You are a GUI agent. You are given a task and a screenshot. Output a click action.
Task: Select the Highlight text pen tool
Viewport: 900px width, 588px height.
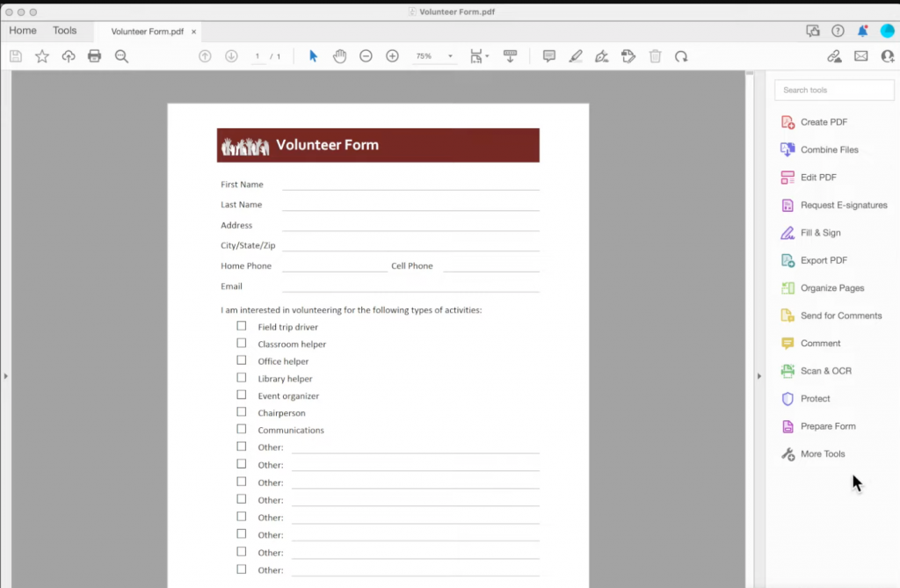pyautogui.click(x=576, y=56)
